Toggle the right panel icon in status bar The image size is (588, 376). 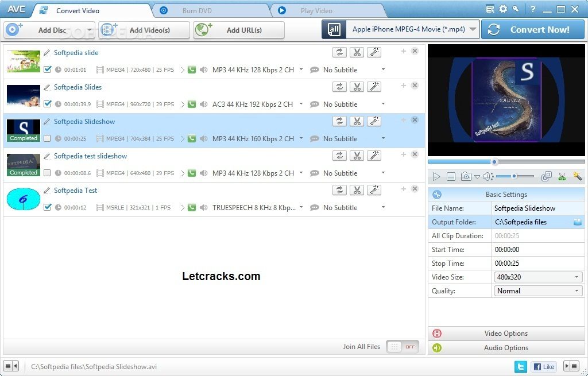tap(571, 366)
